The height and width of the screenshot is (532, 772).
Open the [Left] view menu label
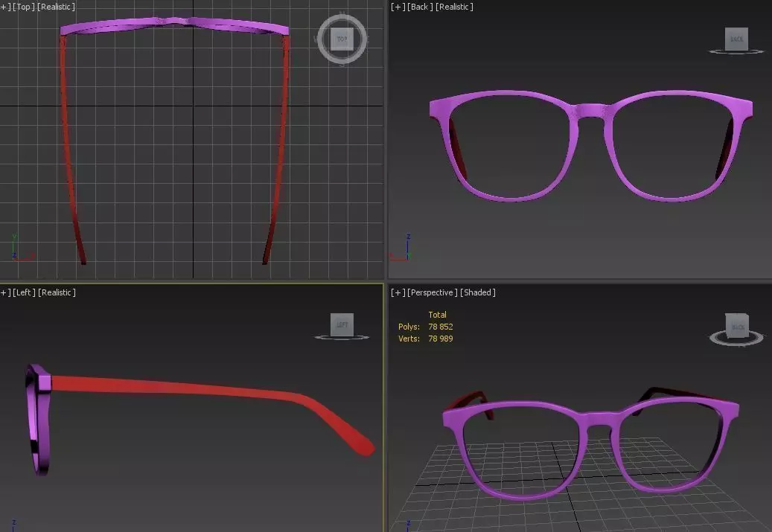tap(24, 292)
